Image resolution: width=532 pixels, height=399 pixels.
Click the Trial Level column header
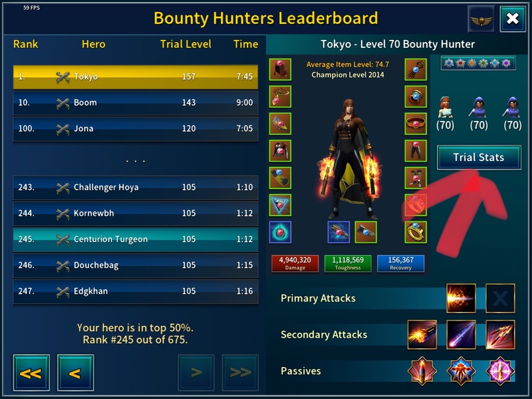pyautogui.click(x=186, y=44)
